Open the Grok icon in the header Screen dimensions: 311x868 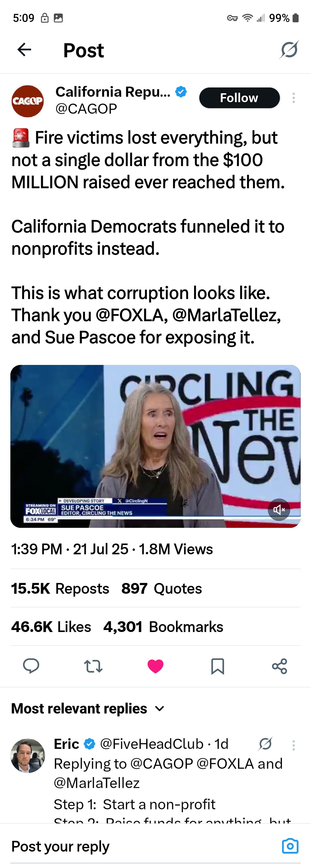tap(289, 50)
